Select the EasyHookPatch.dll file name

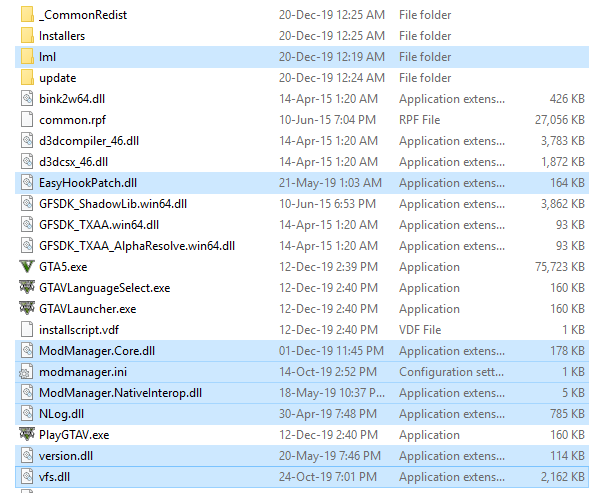coord(88,183)
